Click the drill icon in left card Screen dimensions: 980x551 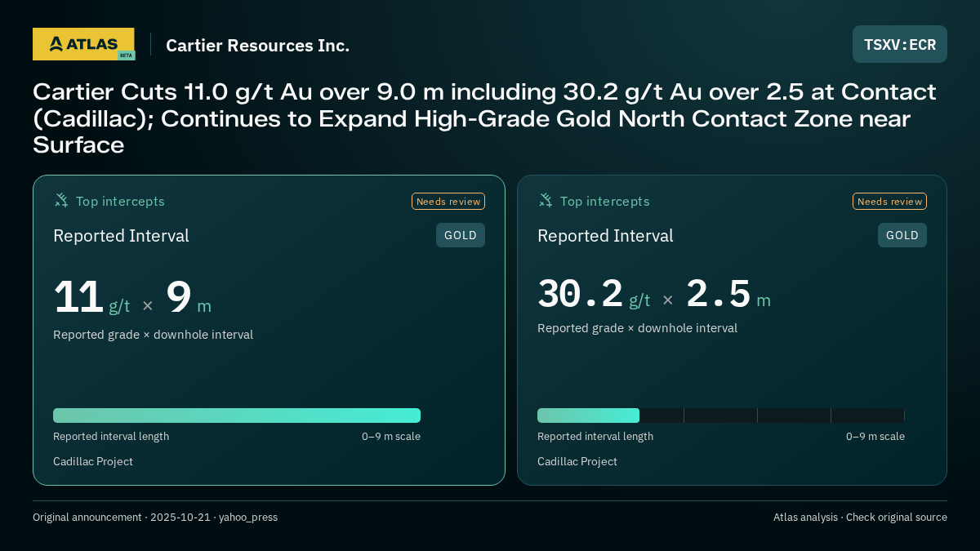coord(61,200)
